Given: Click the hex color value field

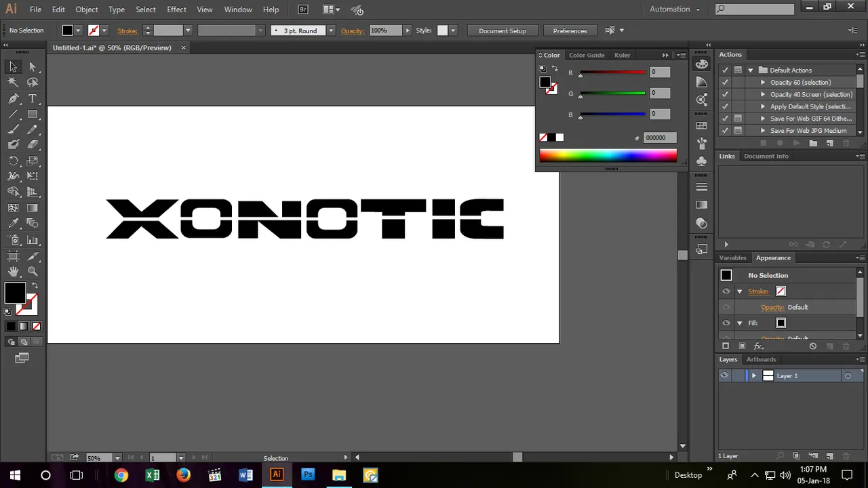Looking at the screenshot, I should (x=659, y=138).
